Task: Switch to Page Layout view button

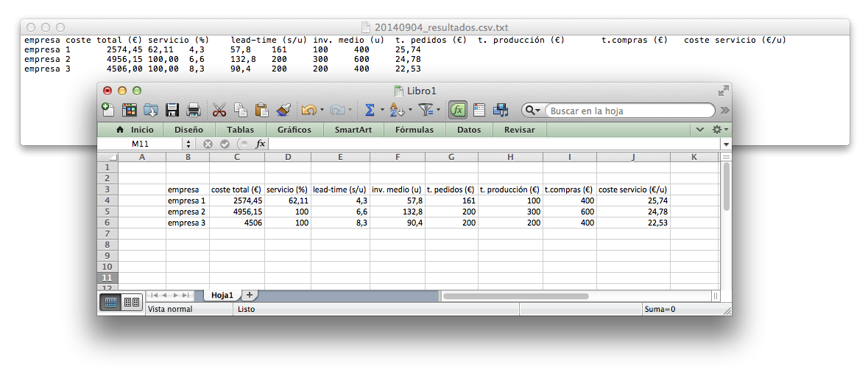Action: (132, 301)
